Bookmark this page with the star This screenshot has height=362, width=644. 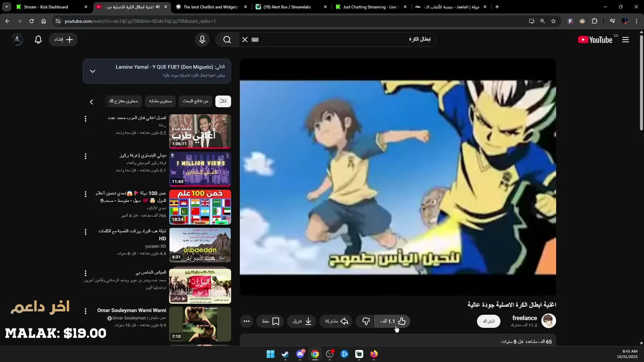pos(553,21)
